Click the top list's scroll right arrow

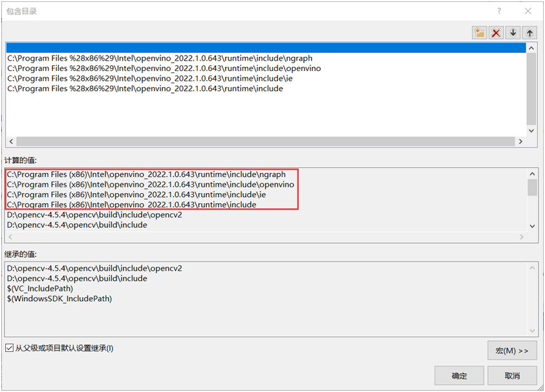(x=520, y=141)
